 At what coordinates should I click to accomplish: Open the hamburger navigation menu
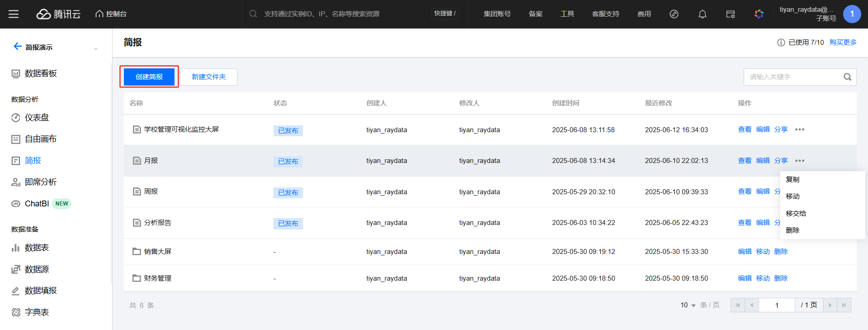(14, 14)
